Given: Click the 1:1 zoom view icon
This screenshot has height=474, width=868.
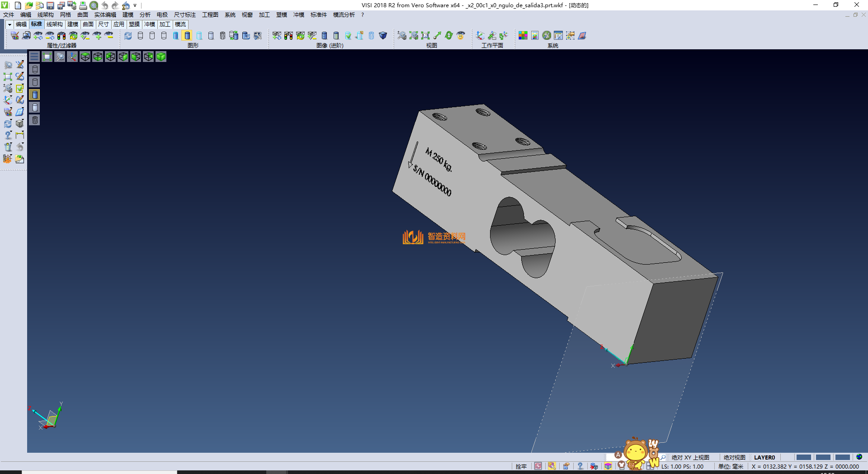Looking at the screenshot, I should (x=425, y=36).
